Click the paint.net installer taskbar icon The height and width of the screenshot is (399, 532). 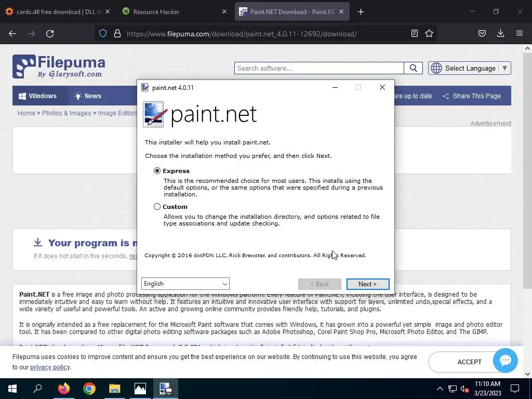[166, 389]
